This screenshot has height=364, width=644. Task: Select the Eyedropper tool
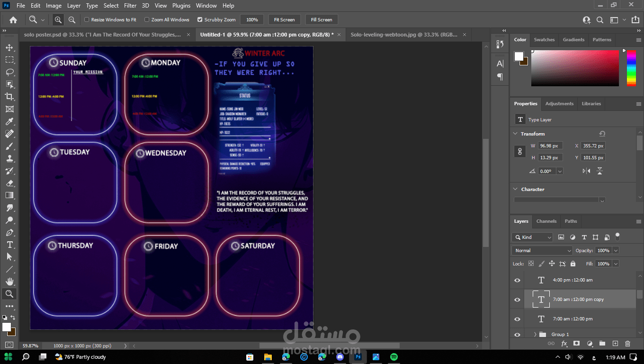(9, 121)
